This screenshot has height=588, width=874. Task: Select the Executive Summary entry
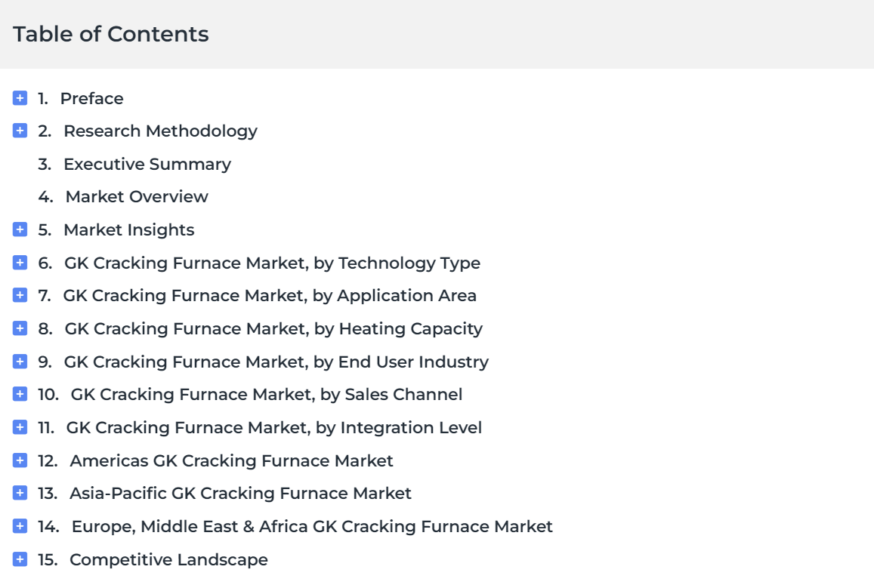click(147, 165)
